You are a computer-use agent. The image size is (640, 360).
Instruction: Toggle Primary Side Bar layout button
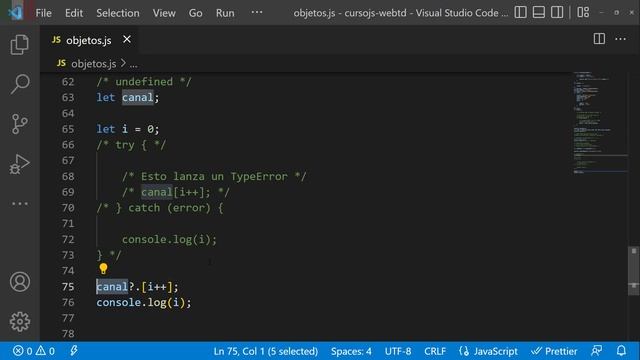tap(520, 13)
